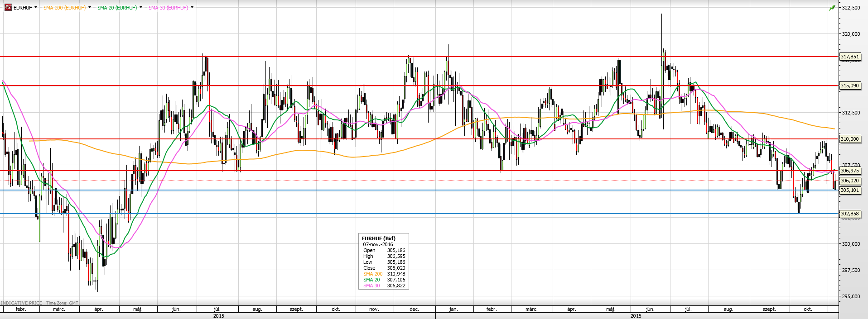Click the 306,020 current price tag on axis
This screenshot has height=319, width=868.
tap(850, 181)
